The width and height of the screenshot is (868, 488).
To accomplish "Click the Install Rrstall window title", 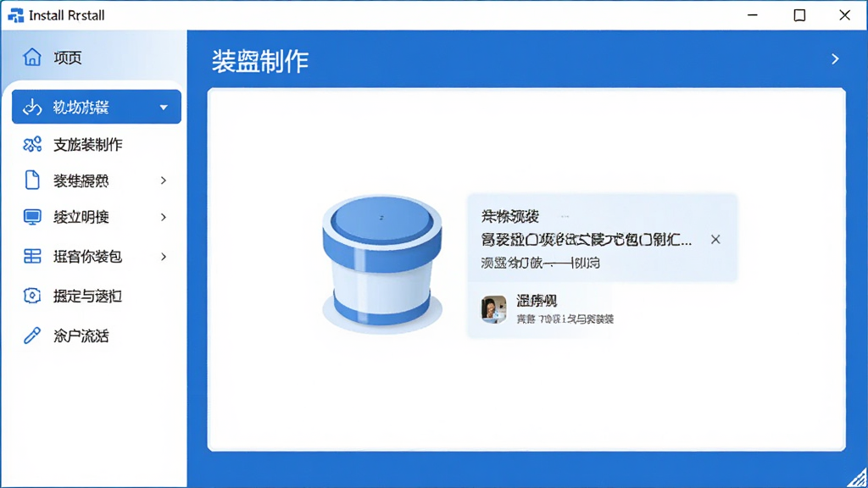I will [x=66, y=15].
